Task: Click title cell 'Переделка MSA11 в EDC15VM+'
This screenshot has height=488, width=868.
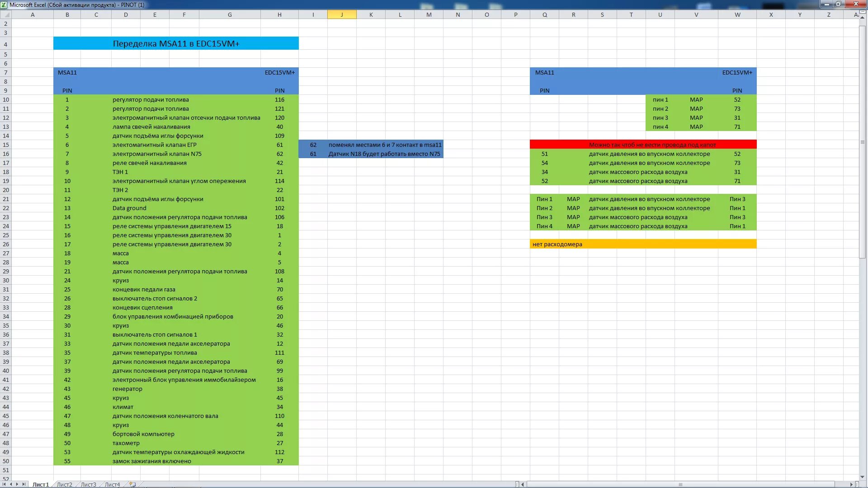Action: [x=176, y=43]
